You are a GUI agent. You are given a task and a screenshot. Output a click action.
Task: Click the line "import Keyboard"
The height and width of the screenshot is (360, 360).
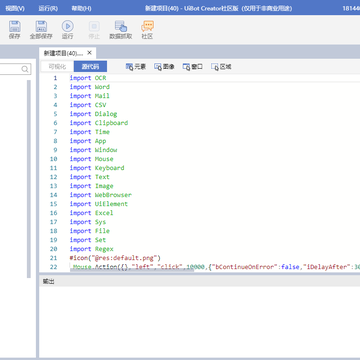(97, 168)
